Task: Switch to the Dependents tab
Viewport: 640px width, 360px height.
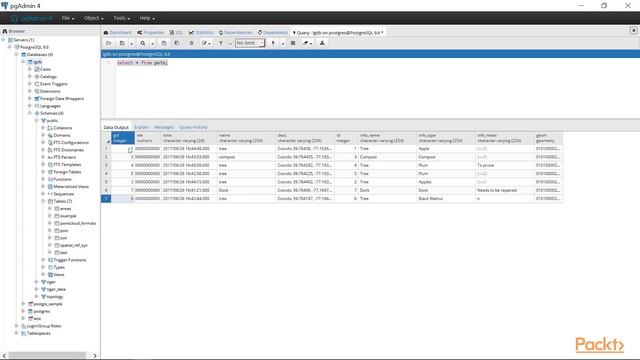Action: (x=273, y=32)
